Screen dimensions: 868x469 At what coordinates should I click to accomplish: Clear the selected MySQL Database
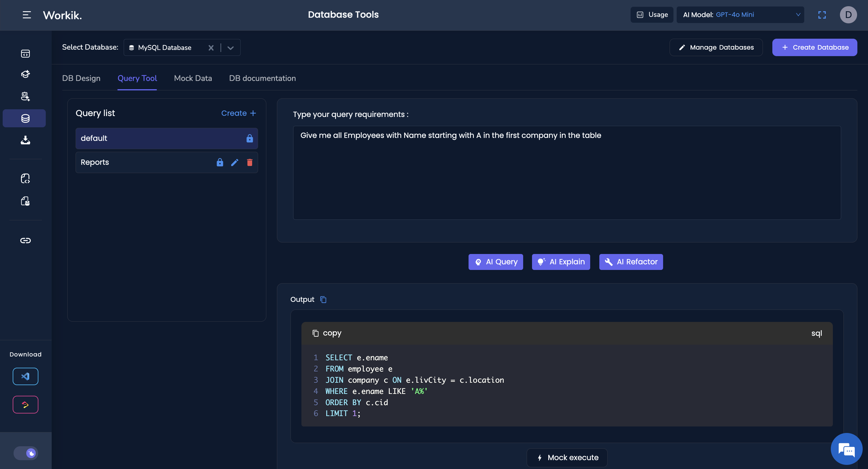point(211,48)
